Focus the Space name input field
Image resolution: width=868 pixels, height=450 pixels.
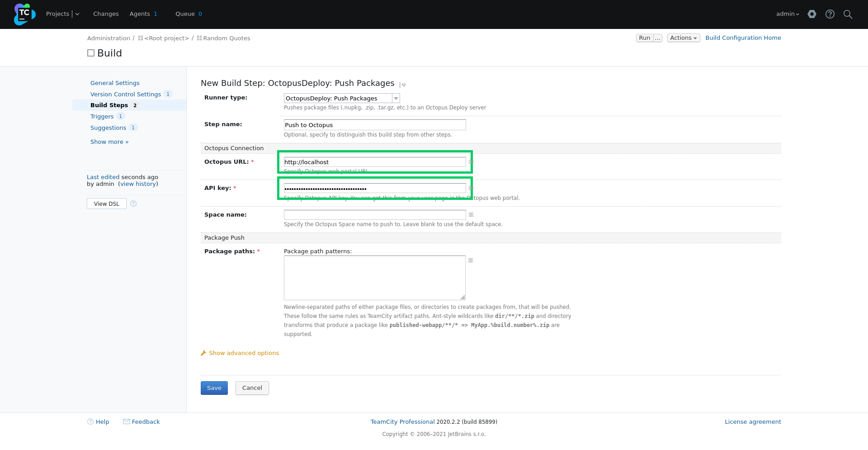click(375, 215)
